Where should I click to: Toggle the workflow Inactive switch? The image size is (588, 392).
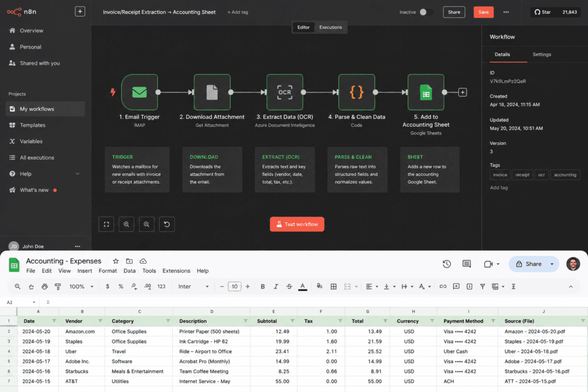(x=426, y=12)
